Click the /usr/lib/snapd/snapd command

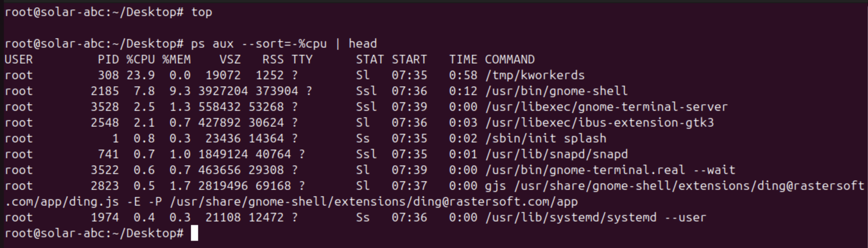coord(556,154)
